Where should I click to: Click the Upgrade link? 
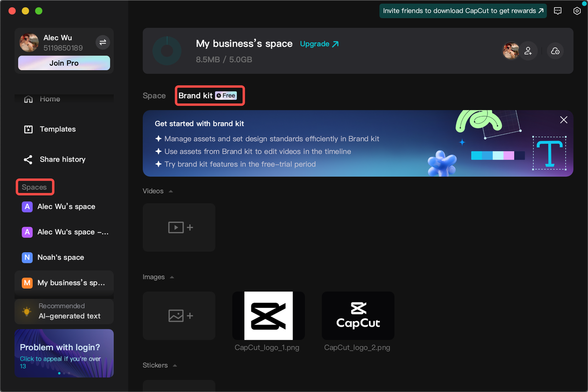click(x=319, y=44)
